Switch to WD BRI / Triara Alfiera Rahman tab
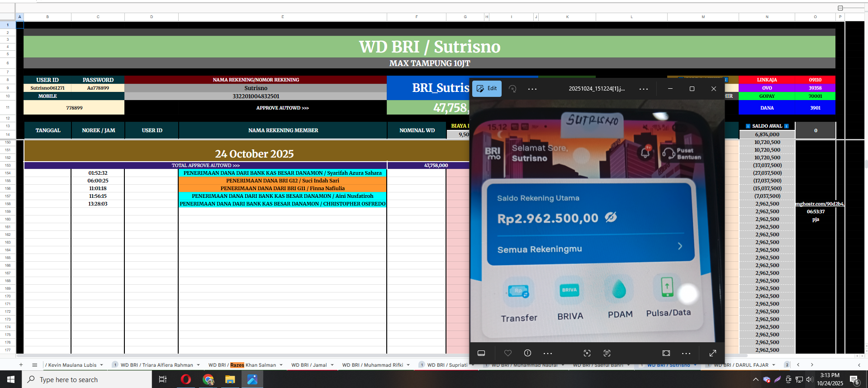This screenshot has width=868, height=388. click(x=157, y=365)
